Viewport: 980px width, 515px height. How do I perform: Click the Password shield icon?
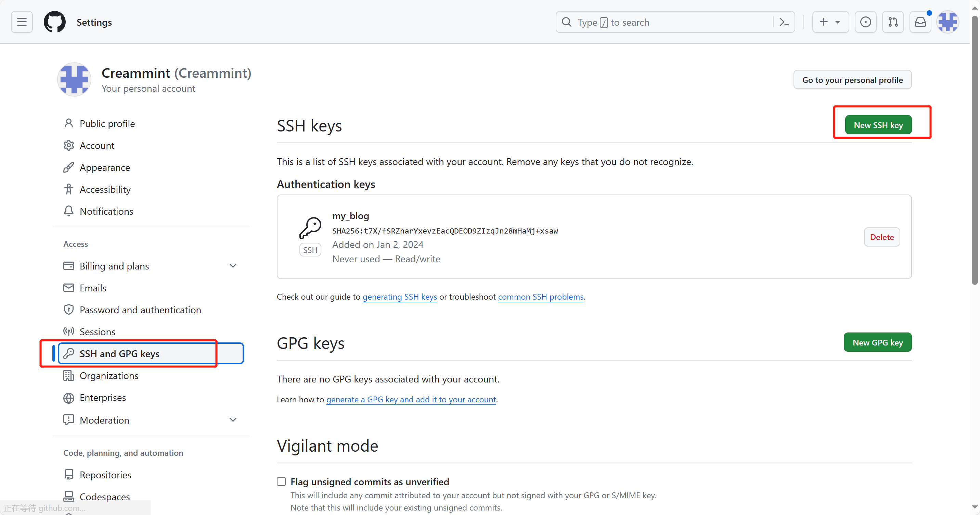click(68, 310)
